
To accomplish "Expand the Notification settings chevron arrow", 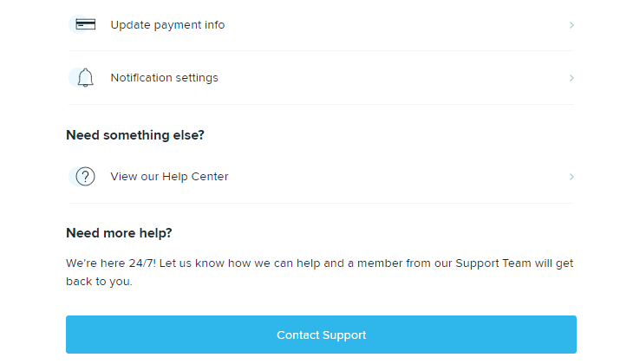I will (571, 78).
